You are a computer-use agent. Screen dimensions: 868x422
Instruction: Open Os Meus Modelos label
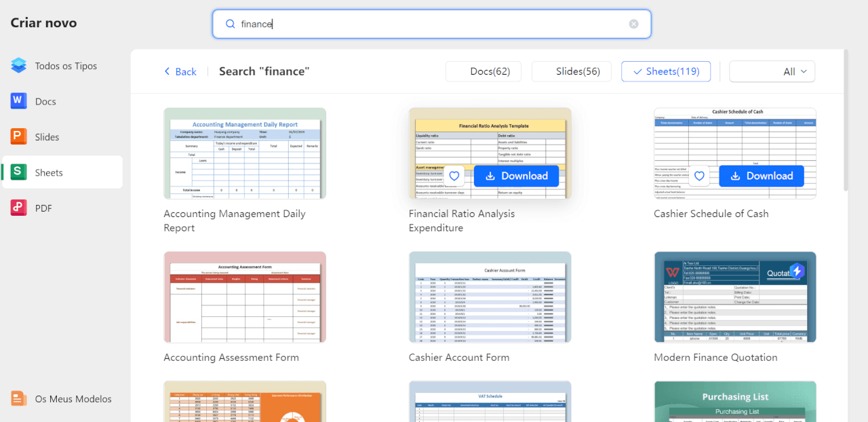tap(73, 399)
